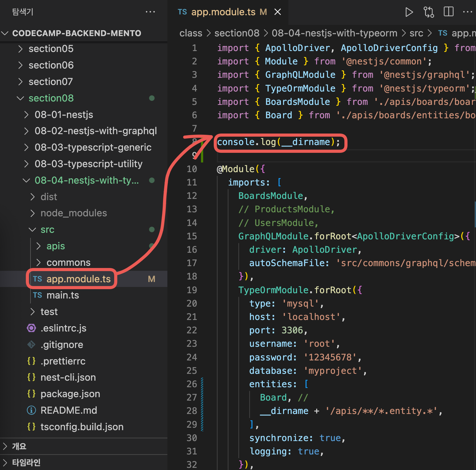Expand the 개요 outline section
476x470 pixels.
coord(84,446)
